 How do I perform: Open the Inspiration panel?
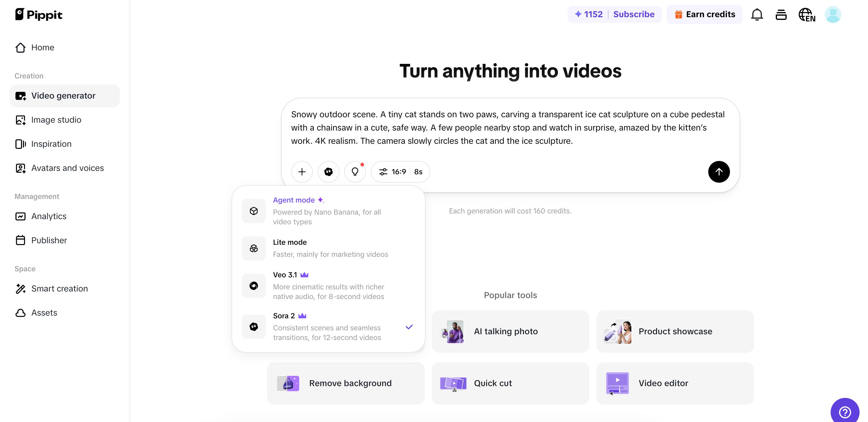[52, 144]
